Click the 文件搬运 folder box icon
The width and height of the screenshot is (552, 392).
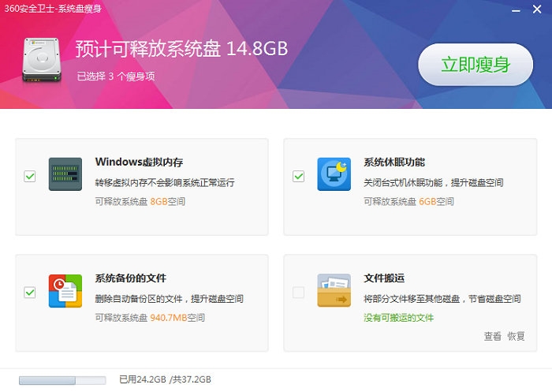coord(334,290)
